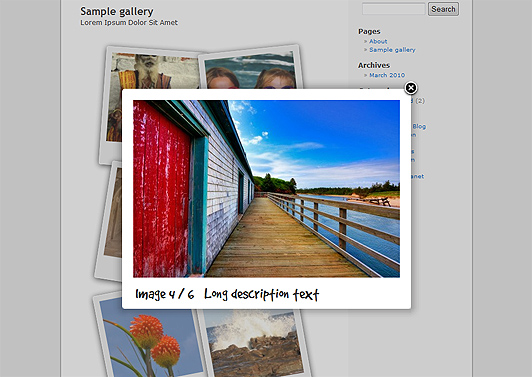
Task: Click the Long description text caption
Action: [261, 294]
